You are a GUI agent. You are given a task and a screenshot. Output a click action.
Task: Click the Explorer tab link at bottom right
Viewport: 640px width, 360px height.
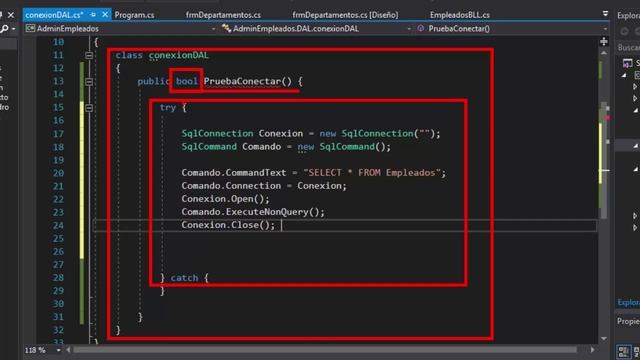click(629, 302)
